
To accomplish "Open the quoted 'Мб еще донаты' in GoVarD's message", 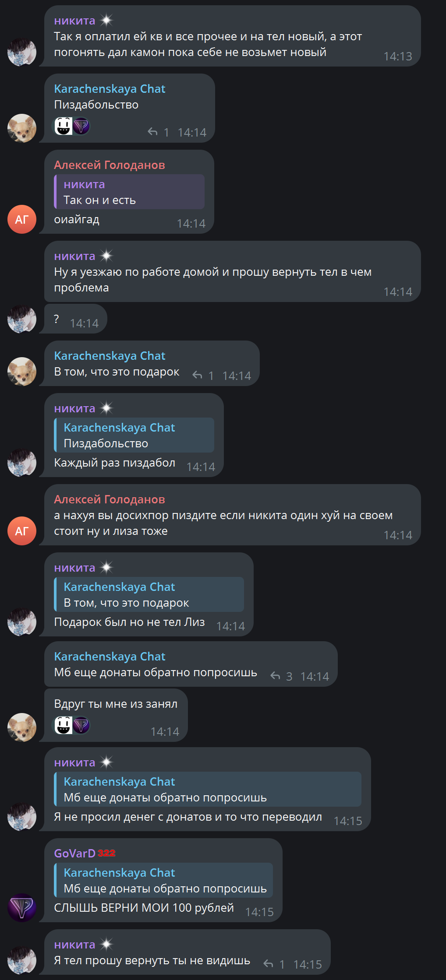I will (x=163, y=880).
